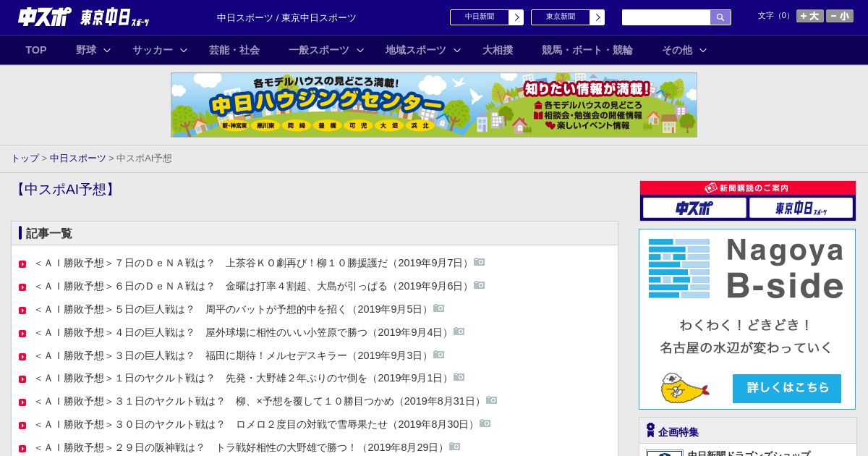Viewport: 868px width, 456px height.
Task: Open the 6日のDeNA戦 article
Action: 253,286
